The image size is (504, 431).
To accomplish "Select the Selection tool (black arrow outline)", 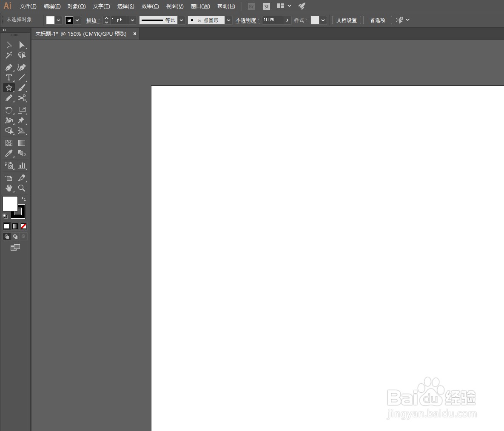I will point(9,45).
